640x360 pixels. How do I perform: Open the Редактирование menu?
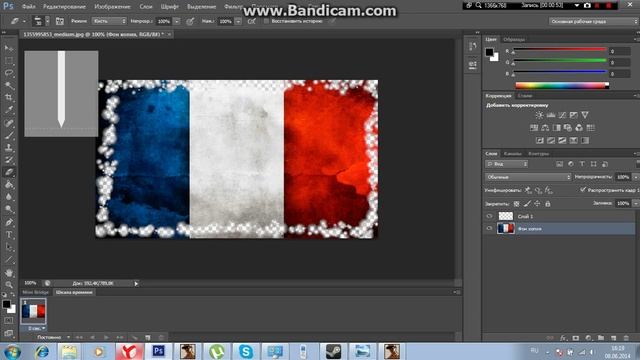pos(64,7)
